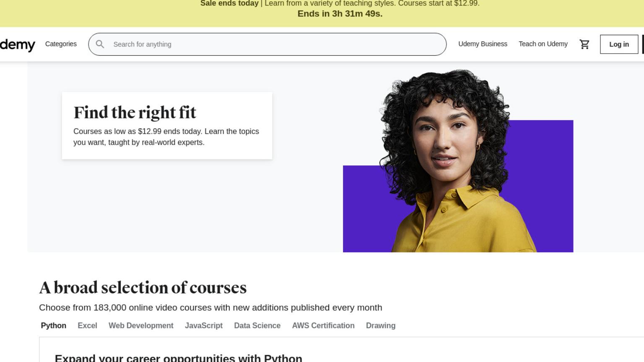644x362 pixels.
Task: Switch to the Web Development tab
Action: 141,326
